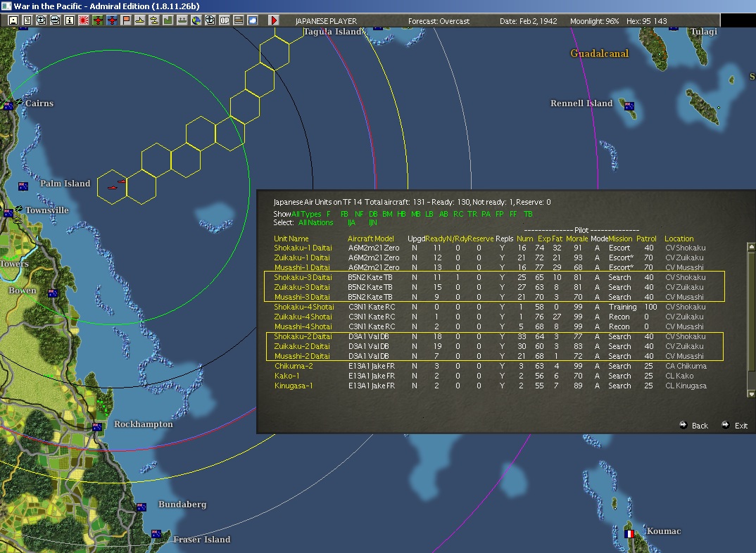
Task: Click the striped list toolbar icon
Action: coord(238,20)
